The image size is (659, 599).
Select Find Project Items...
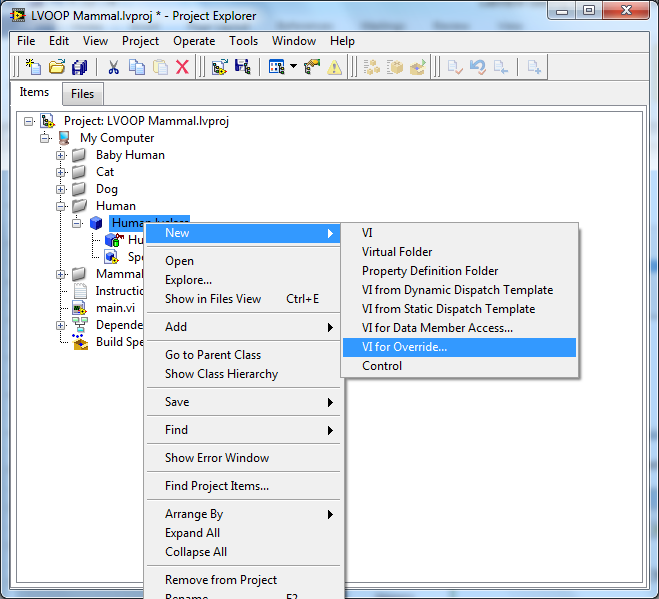[243, 486]
